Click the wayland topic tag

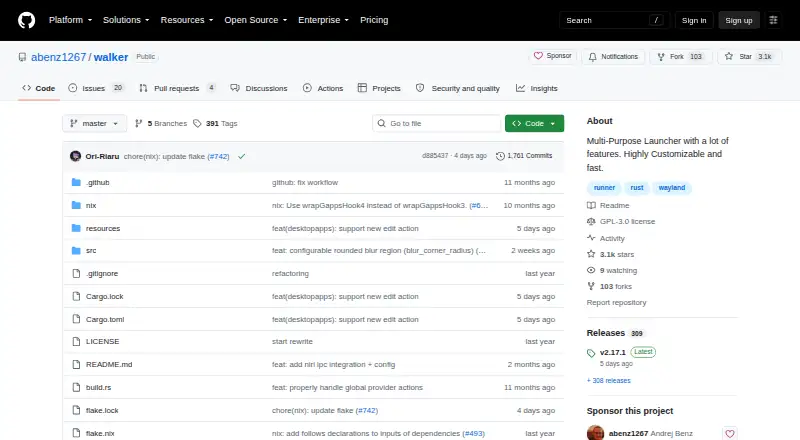point(671,188)
